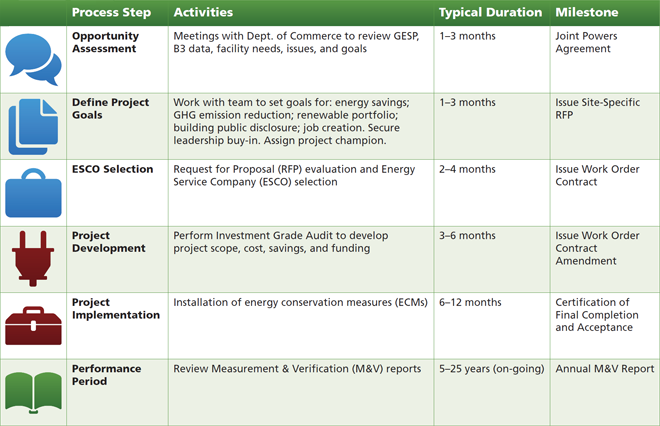Click the 1–3 months duration for Define Project Goals
Viewport: 660px width, 426px height.
click(x=467, y=103)
